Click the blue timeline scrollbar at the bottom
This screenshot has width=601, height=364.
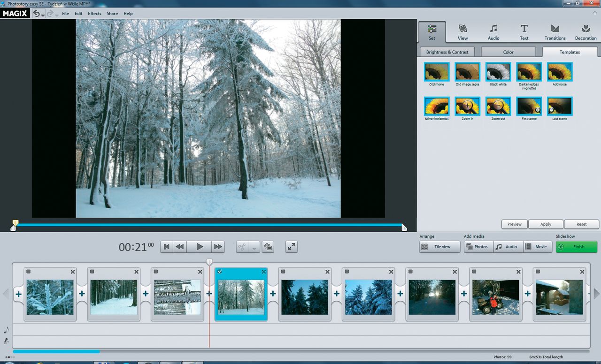click(56, 351)
